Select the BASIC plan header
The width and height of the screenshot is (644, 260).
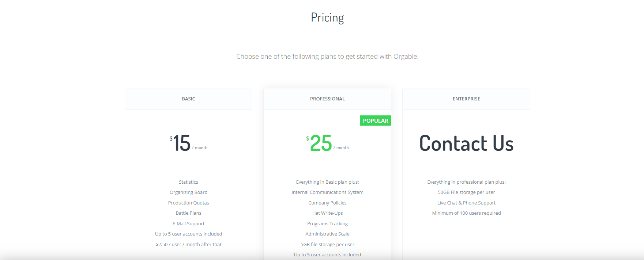tap(188, 99)
